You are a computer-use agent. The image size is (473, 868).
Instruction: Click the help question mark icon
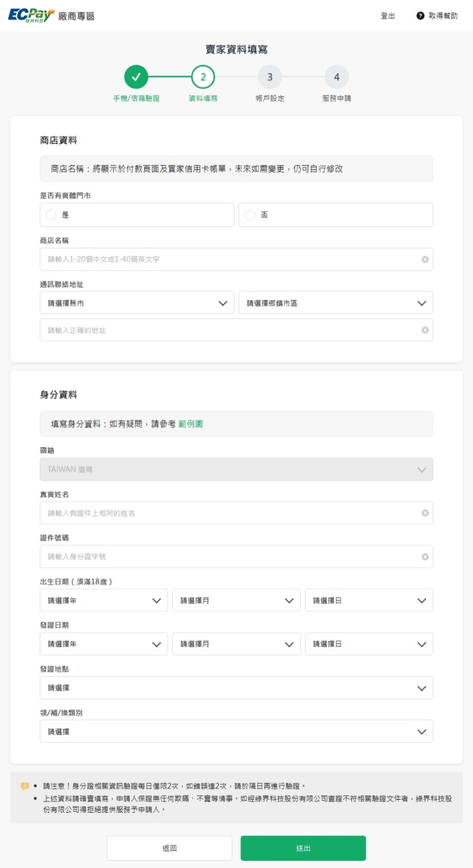point(420,16)
